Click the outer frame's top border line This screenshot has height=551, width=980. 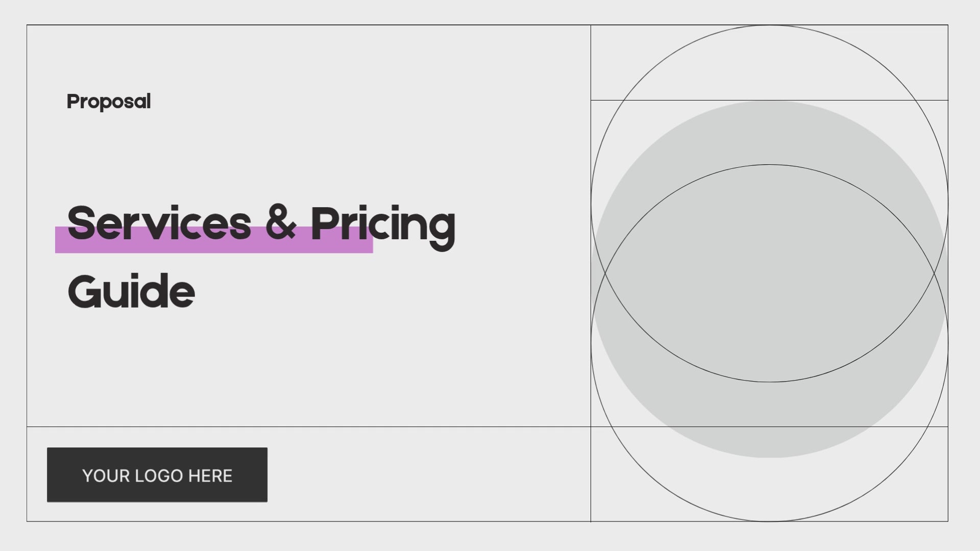487,25
